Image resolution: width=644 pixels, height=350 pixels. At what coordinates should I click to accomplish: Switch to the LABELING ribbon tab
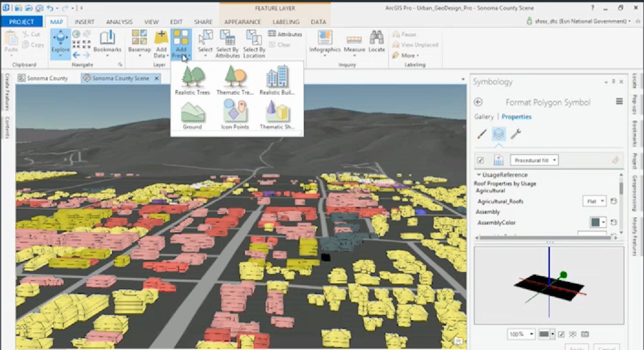[286, 22]
